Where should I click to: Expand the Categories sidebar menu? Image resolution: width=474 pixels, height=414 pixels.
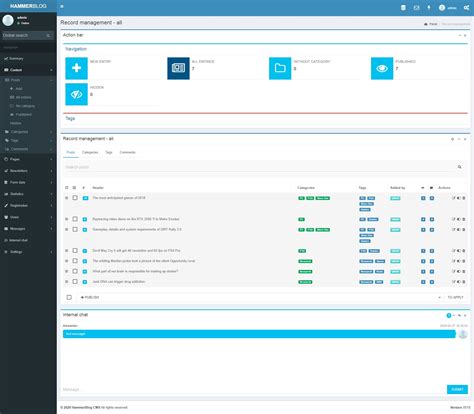(28, 132)
